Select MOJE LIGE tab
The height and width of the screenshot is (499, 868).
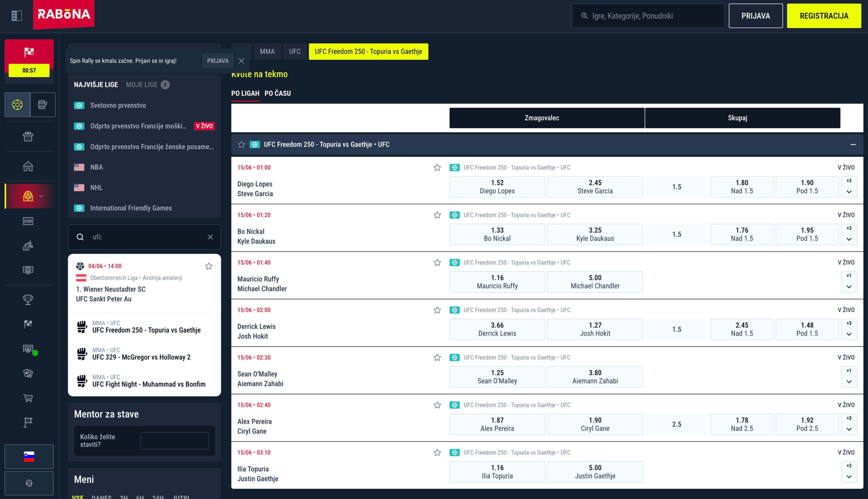147,85
